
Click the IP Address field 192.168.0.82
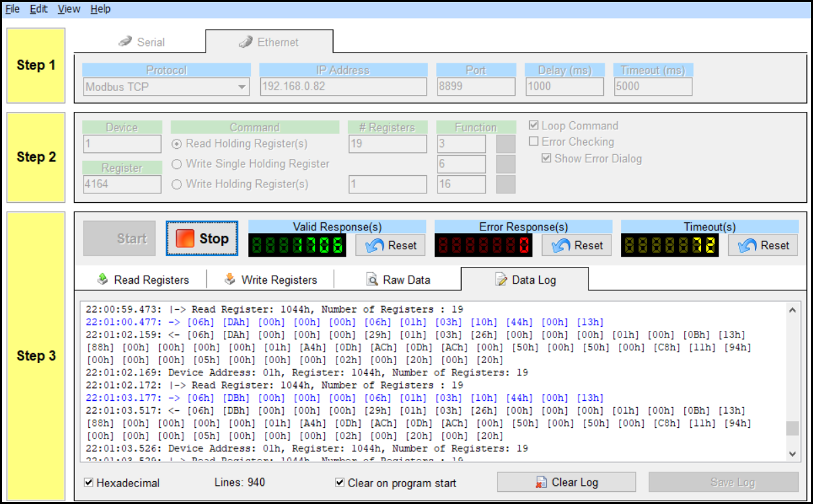[x=343, y=86]
